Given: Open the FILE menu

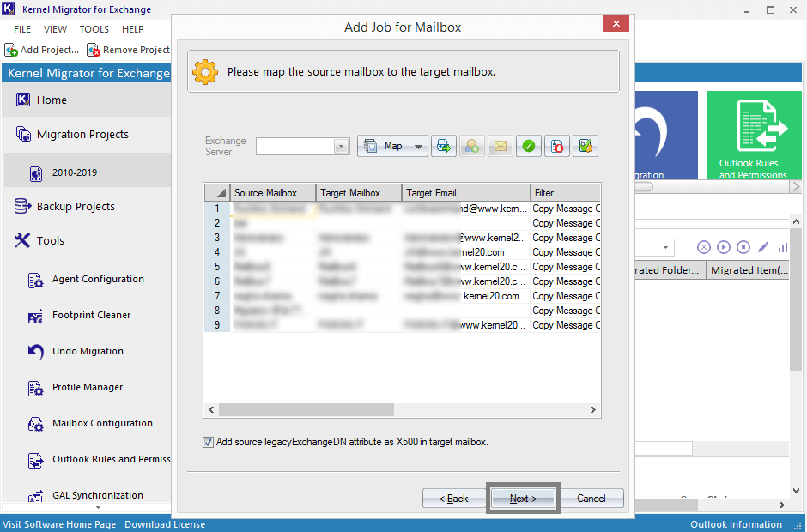Looking at the screenshot, I should 22,29.
